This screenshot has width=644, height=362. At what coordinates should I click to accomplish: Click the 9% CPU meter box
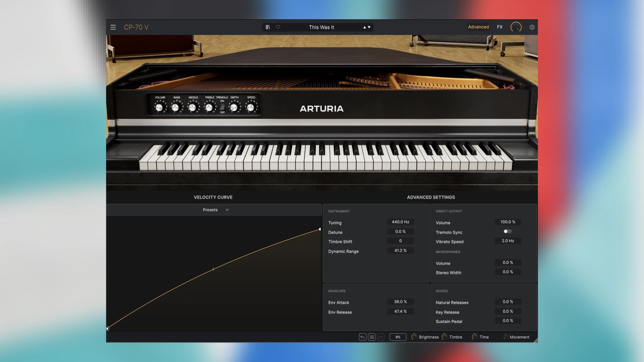398,337
